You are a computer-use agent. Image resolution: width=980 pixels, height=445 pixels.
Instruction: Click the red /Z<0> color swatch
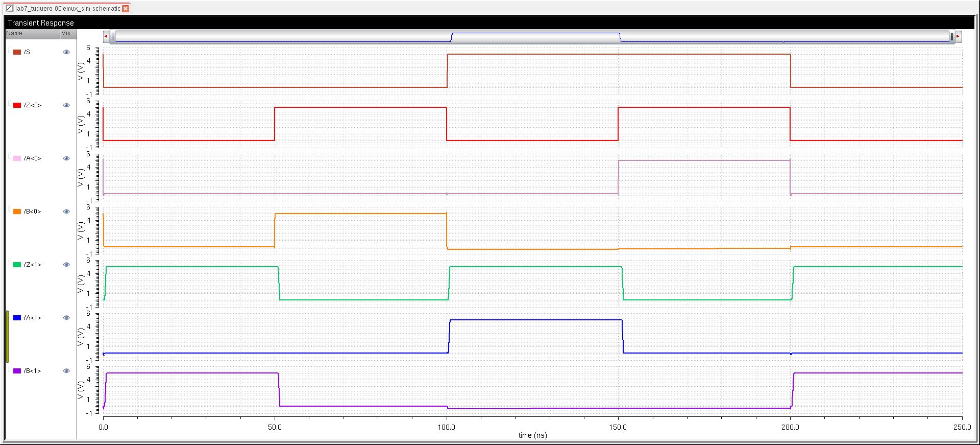click(x=17, y=105)
